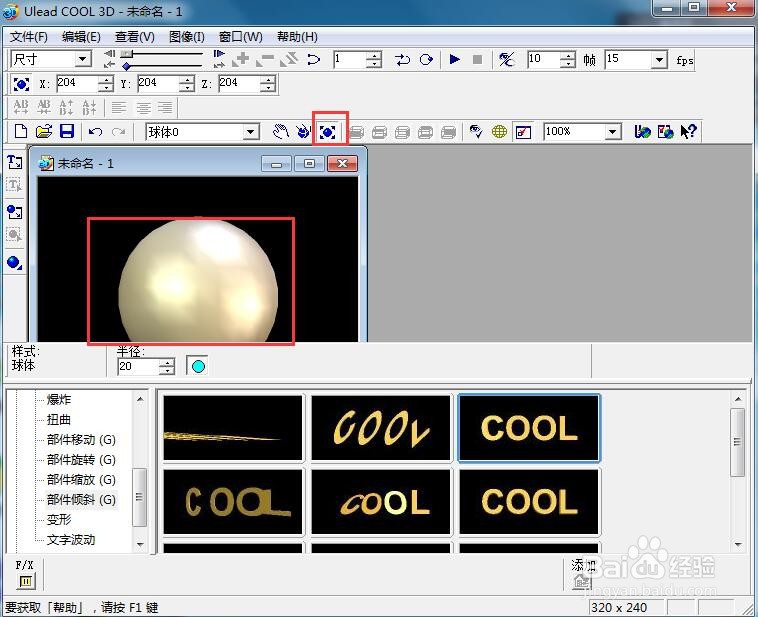Open the 帮助(H) menu
Image resolution: width=758 pixels, height=617 pixels.
tap(297, 37)
